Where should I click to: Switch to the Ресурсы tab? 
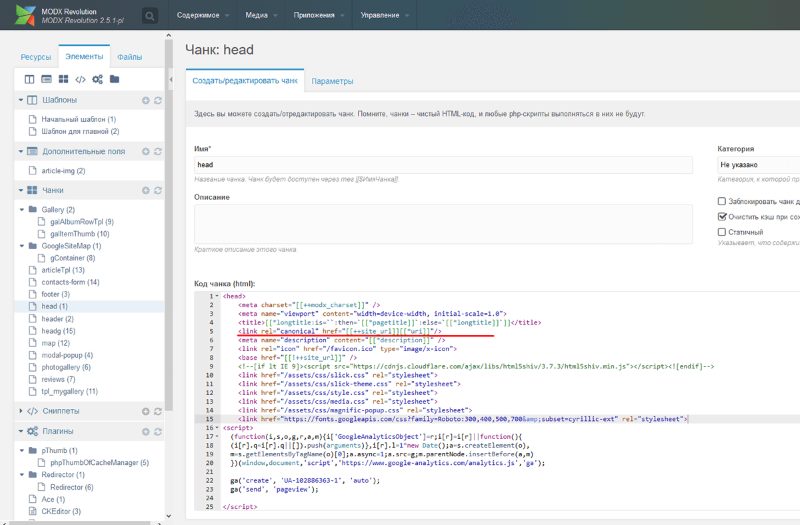pos(36,57)
